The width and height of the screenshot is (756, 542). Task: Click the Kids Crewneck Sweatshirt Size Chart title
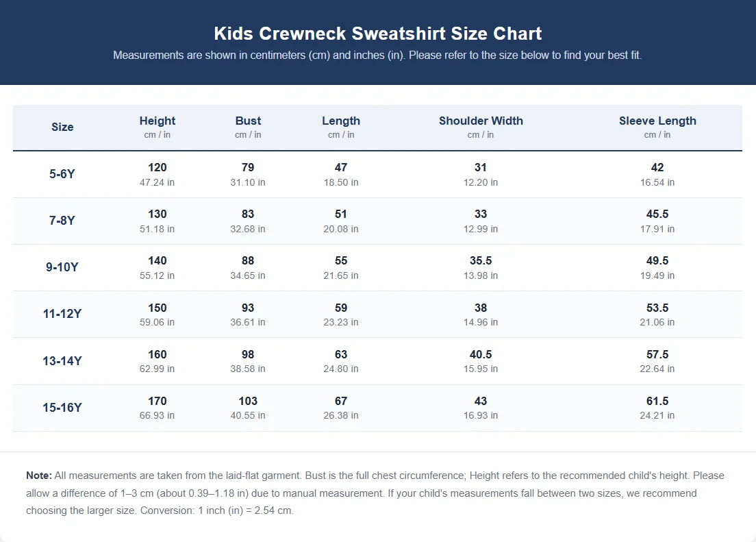click(377, 34)
